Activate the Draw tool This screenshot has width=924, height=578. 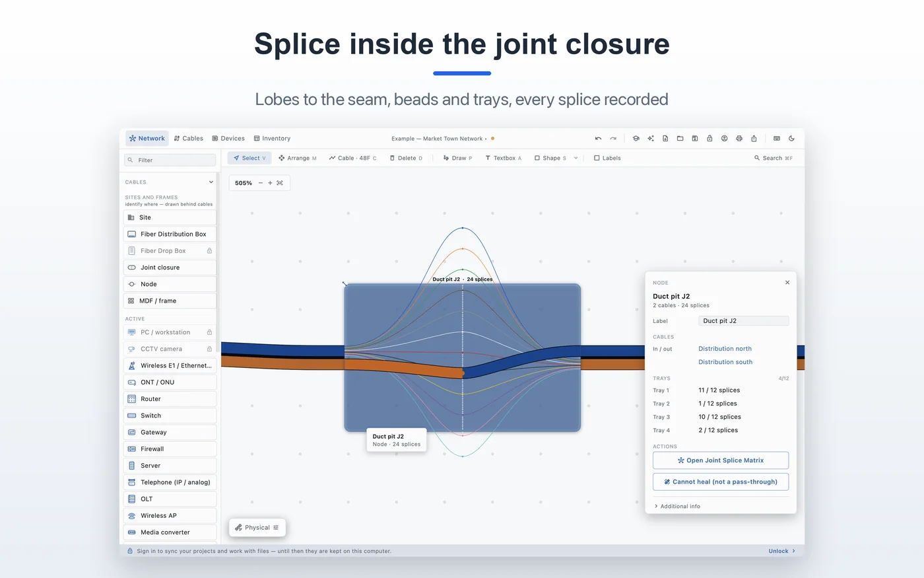[x=457, y=158]
